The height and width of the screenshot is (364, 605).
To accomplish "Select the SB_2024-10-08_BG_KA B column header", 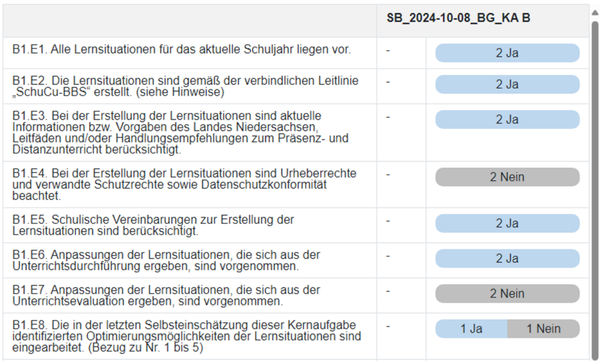I will tap(458, 18).
